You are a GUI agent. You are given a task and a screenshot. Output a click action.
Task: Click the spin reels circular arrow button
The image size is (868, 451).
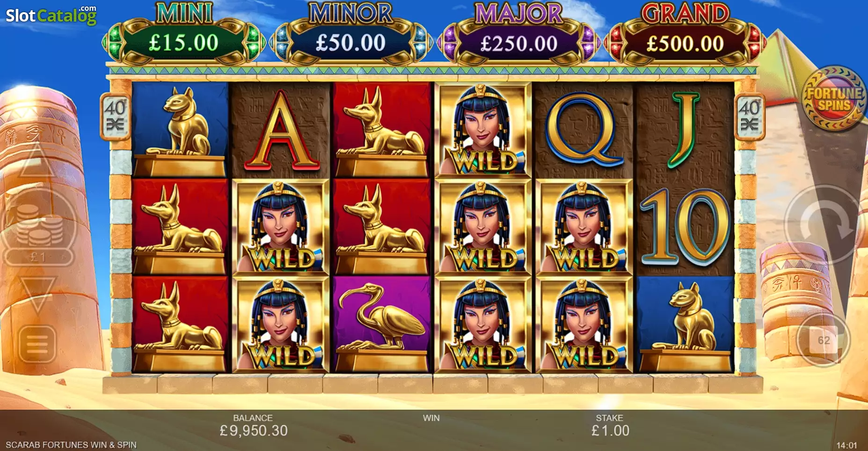point(824,225)
